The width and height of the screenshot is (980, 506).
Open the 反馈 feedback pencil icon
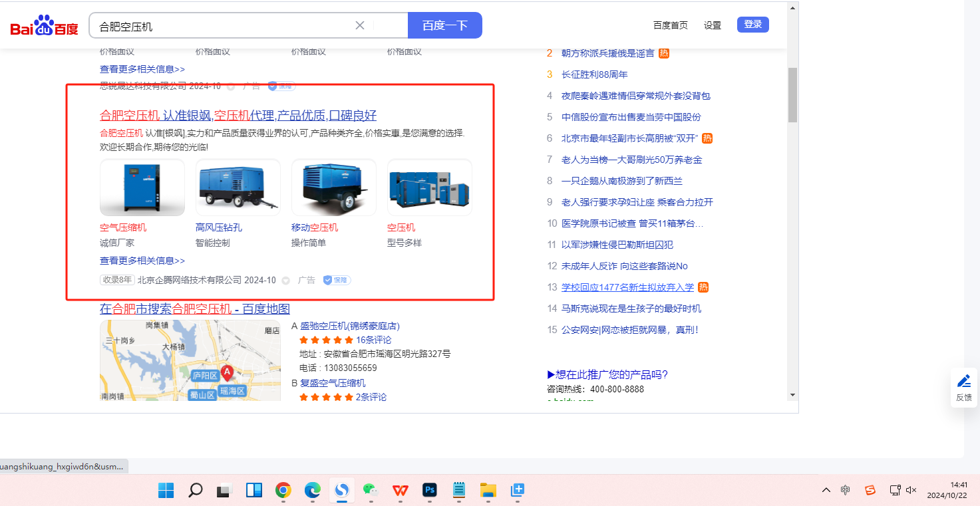pos(963,381)
